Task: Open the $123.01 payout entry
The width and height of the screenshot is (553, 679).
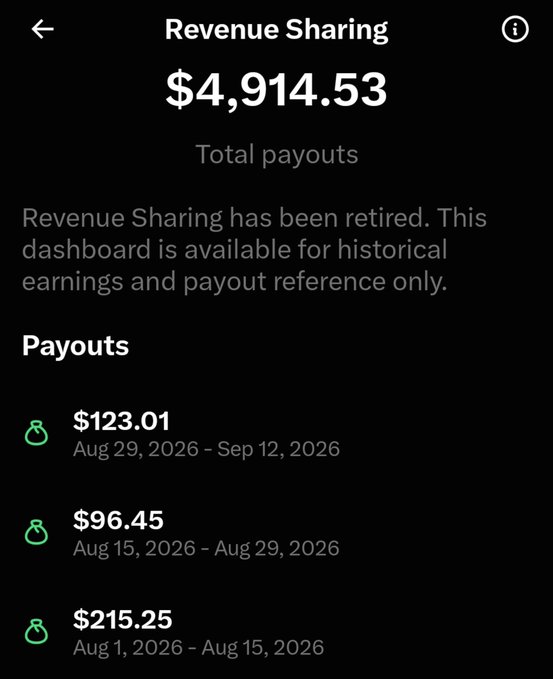Action: pyautogui.click(x=276, y=434)
